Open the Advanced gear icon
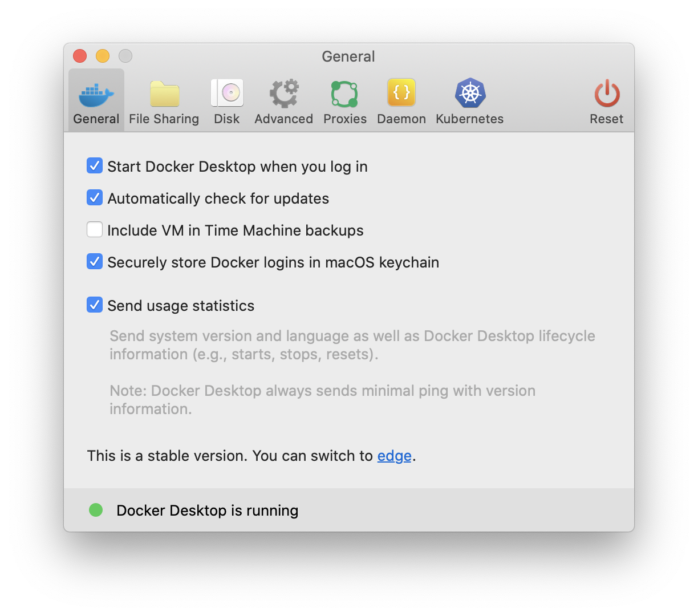The height and width of the screenshot is (616, 698). (x=284, y=94)
